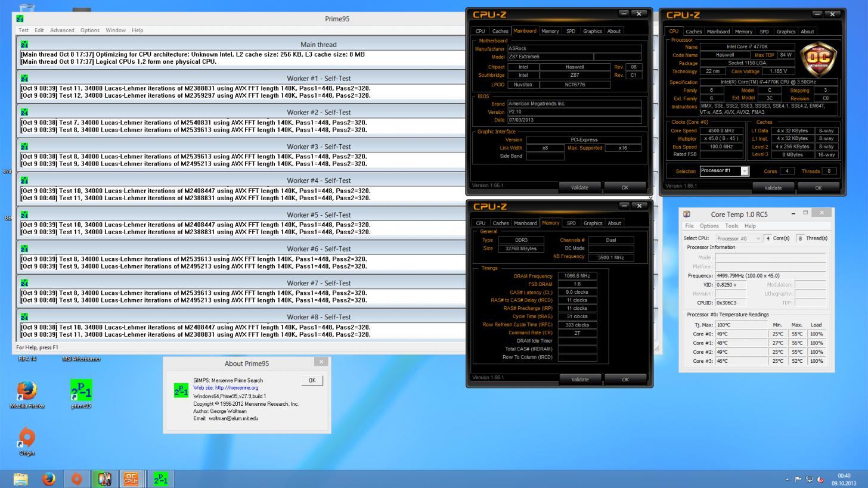
Task: Click Validate in CPU-Z Mainboard window
Action: click(579, 188)
